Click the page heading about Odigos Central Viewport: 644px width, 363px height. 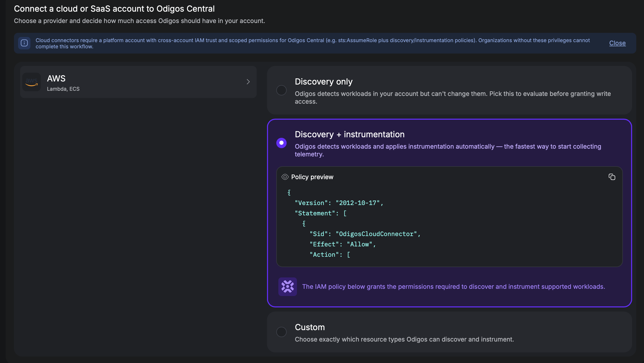click(x=114, y=9)
